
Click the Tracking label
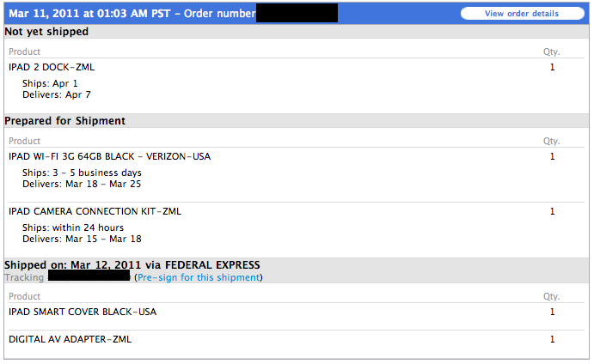click(x=24, y=277)
